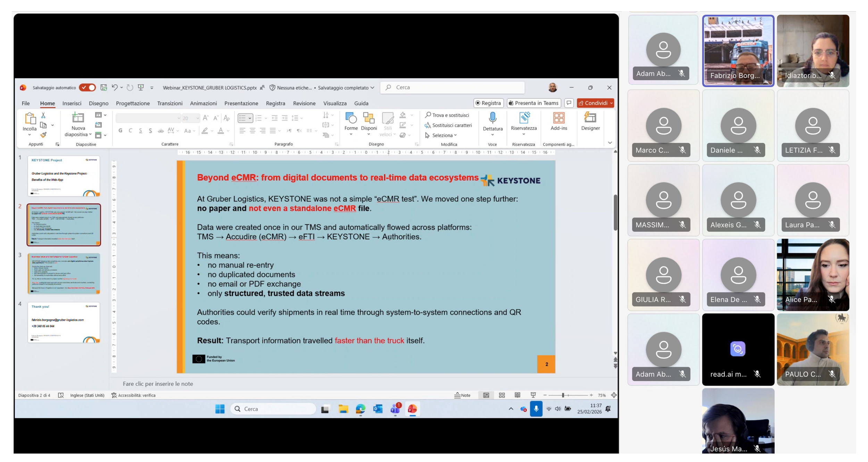Open Microsoft Teams from the taskbar
The height and width of the screenshot is (462, 868).
click(x=395, y=409)
